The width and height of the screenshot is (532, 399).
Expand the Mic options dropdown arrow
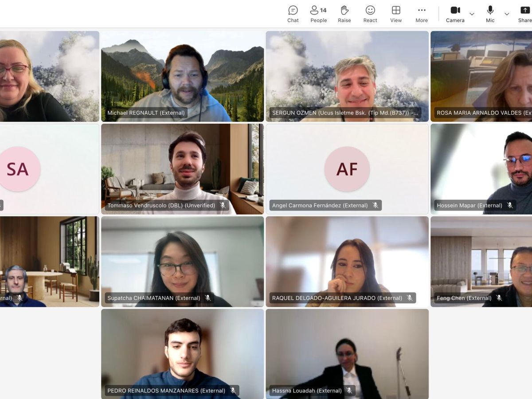tap(507, 14)
